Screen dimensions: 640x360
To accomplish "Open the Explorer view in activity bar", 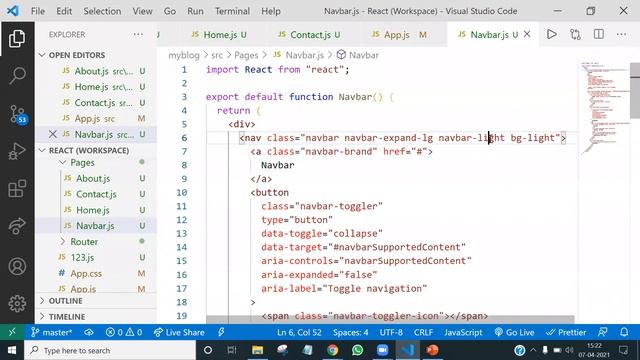I will coord(17,38).
